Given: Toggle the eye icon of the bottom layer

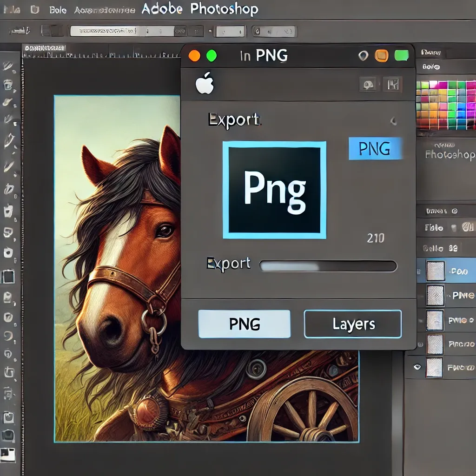Looking at the screenshot, I should point(417,367).
